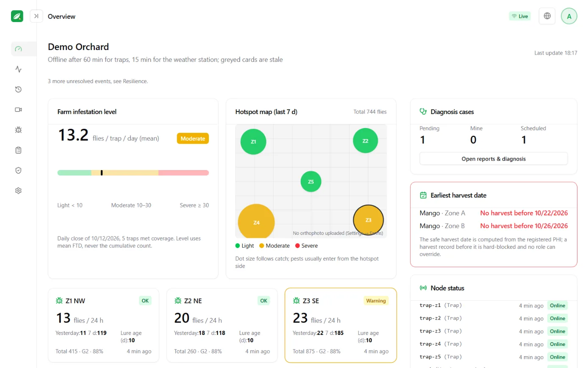Screen dimensions: 588x368
Task: Click the bug icon on Z3 SE card
Action: click(297, 301)
